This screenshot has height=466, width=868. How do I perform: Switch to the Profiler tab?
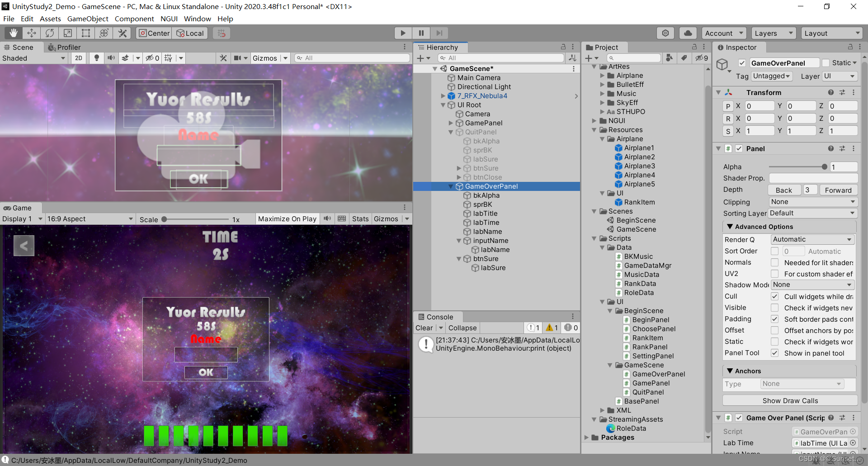[x=64, y=47]
